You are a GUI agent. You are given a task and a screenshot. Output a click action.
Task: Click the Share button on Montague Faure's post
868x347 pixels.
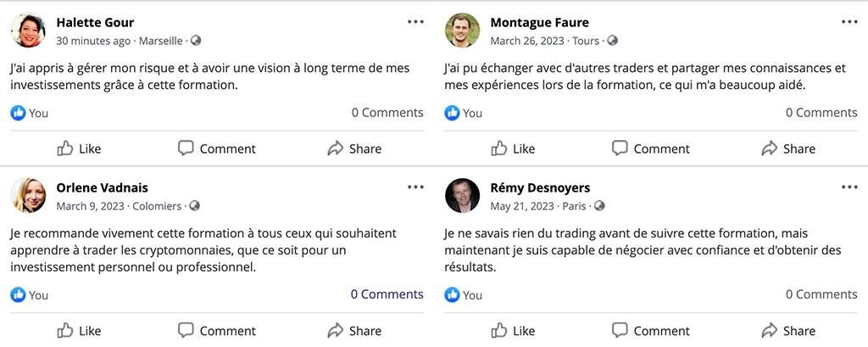tap(787, 148)
